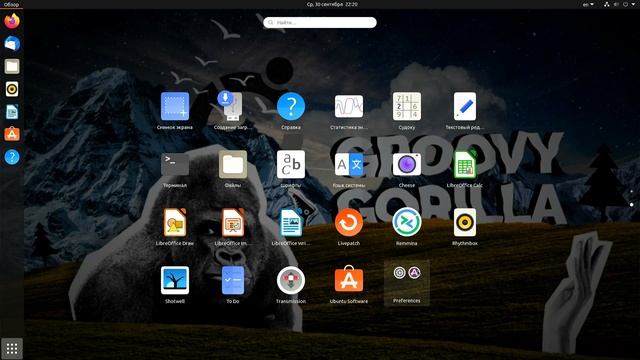
Task: Click the Обзор activities button
Action: click(11, 4)
